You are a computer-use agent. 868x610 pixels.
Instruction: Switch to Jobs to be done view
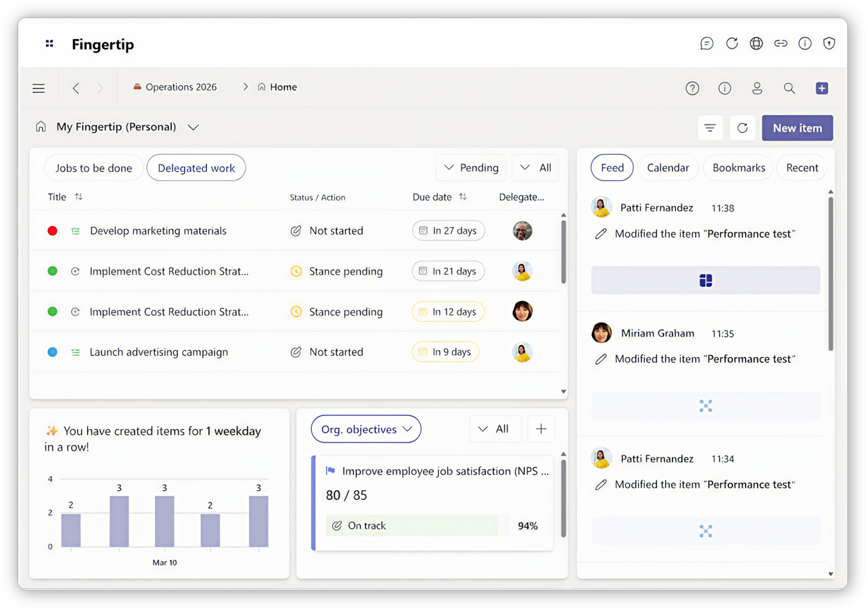click(x=93, y=168)
